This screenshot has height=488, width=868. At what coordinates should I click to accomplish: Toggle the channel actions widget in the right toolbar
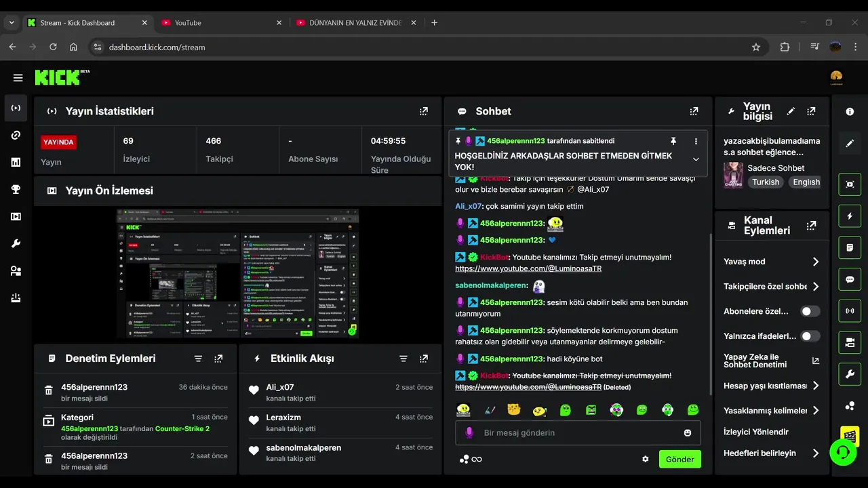850,343
